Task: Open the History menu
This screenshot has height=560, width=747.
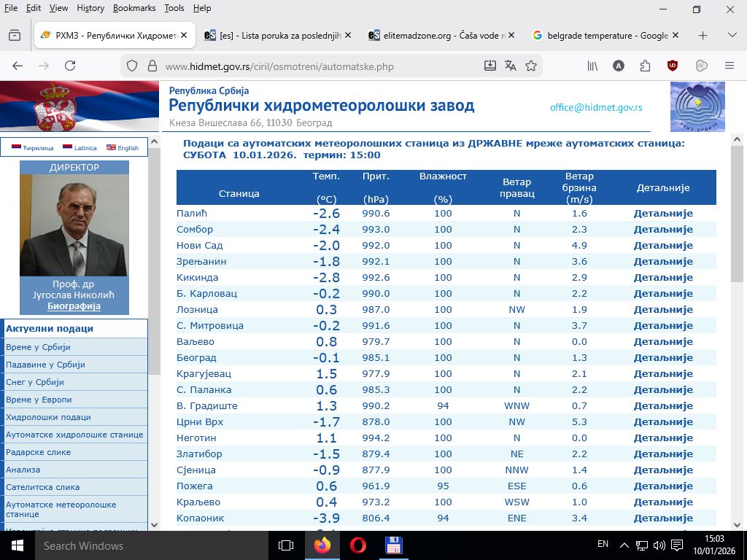Action: [90, 8]
